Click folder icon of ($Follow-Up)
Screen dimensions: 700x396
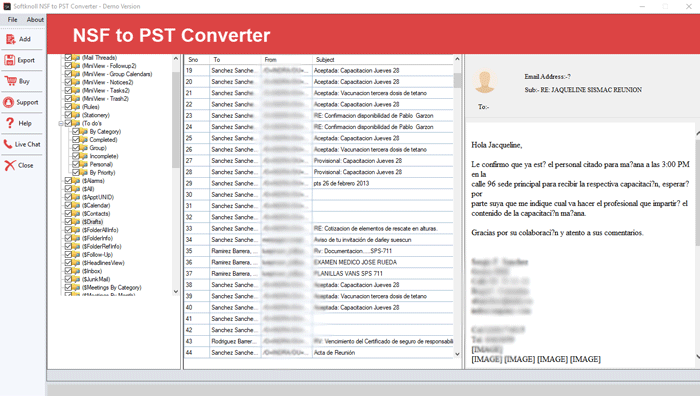(x=76, y=254)
